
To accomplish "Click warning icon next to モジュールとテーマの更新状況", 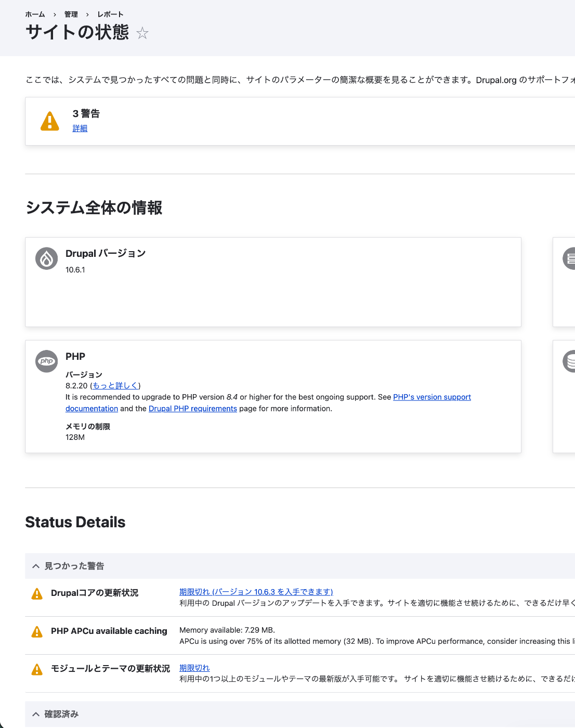I will pyautogui.click(x=37, y=669).
